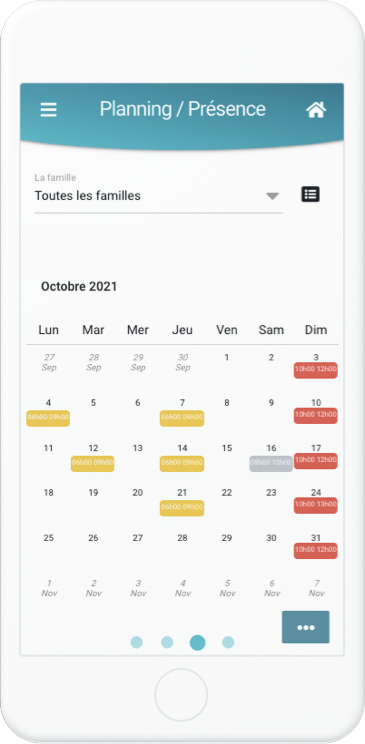Open grey 08h00 10h00 event on October 16

click(x=271, y=464)
